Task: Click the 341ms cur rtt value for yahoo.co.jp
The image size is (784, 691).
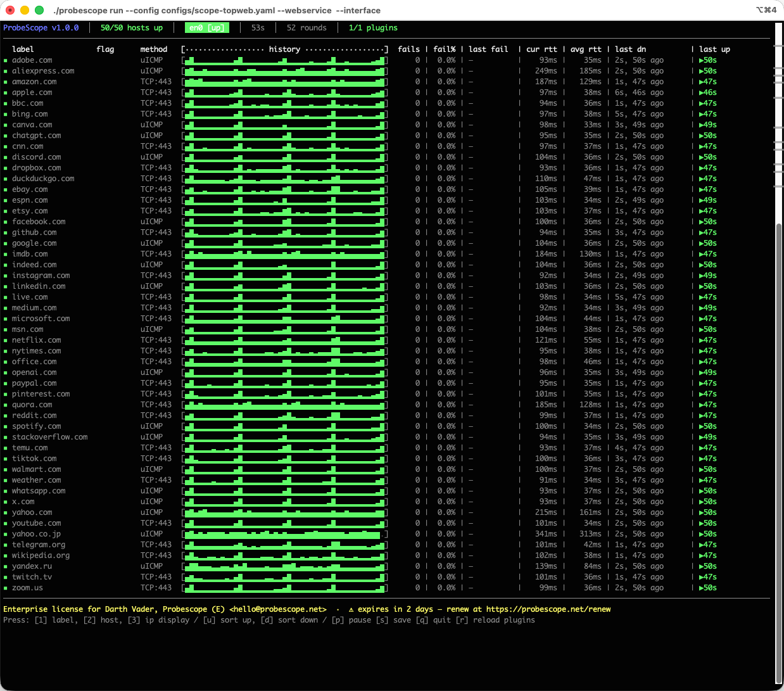Action: point(546,534)
